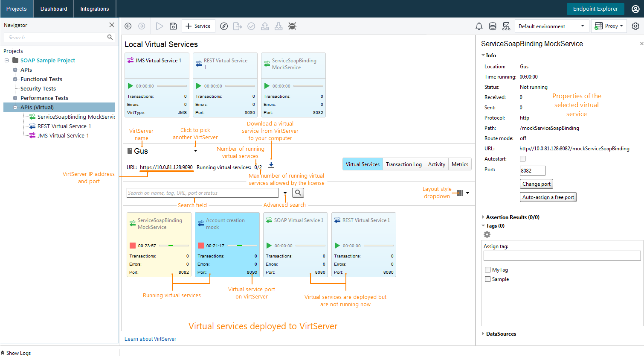Open the virtual service download icon below the tiles
Image resolution: width=644 pixels, height=357 pixels.
pyautogui.click(x=271, y=165)
